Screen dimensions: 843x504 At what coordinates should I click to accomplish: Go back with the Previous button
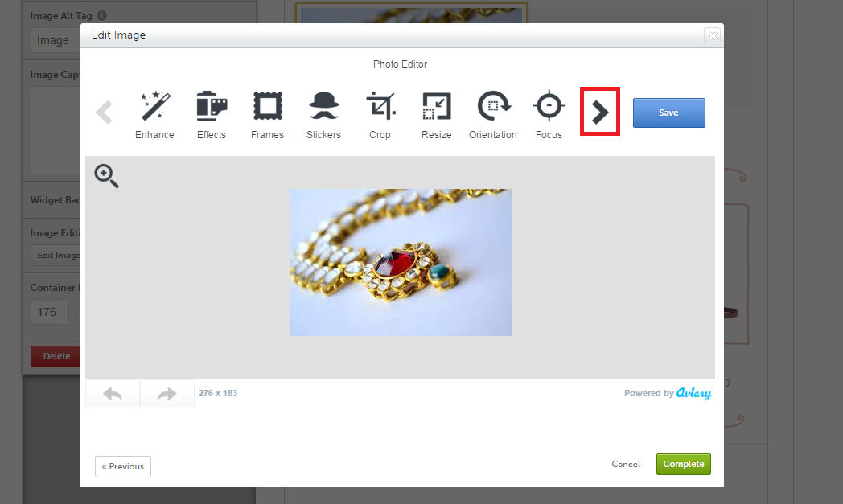(x=122, y=466)
